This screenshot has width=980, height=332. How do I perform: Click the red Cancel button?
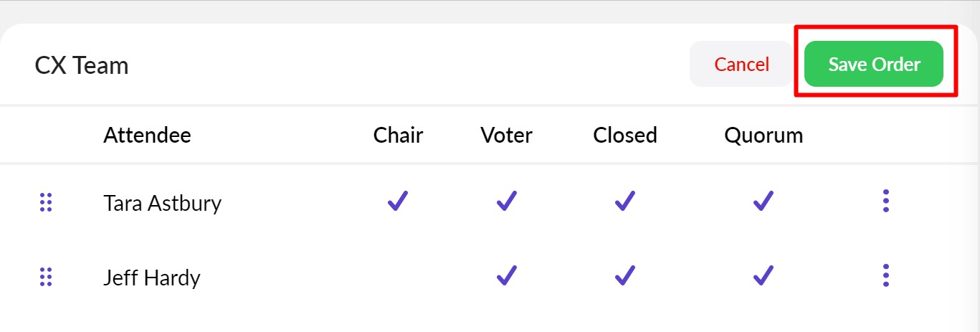click(741, 65)
